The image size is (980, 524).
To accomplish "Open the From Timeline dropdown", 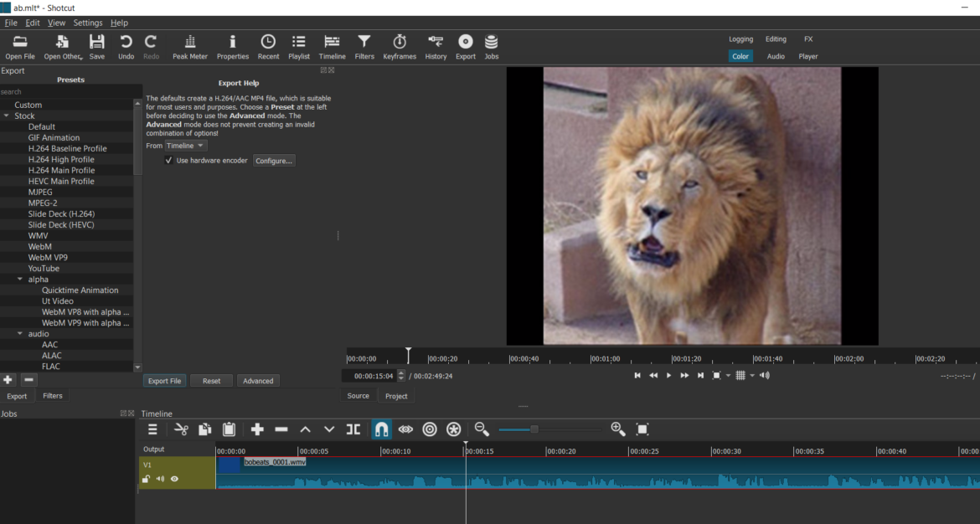I will (x=184, y=145).
